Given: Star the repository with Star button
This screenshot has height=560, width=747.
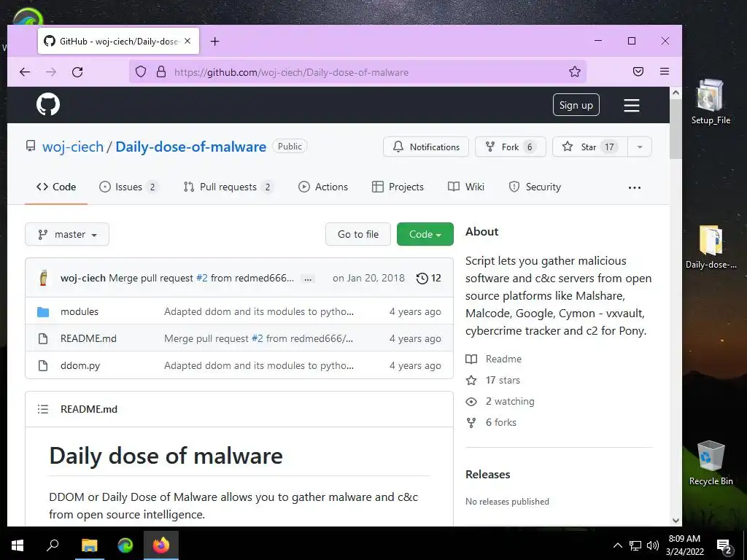Looking at the screenshot, I should 590,147.
